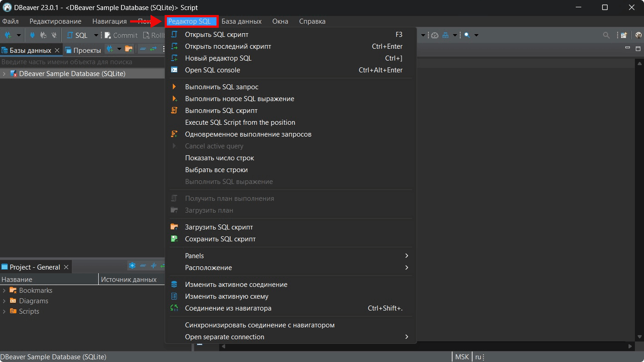Choose Загрузить SQL скрипт menu item
644x362 pixels.
click(291, 227)
